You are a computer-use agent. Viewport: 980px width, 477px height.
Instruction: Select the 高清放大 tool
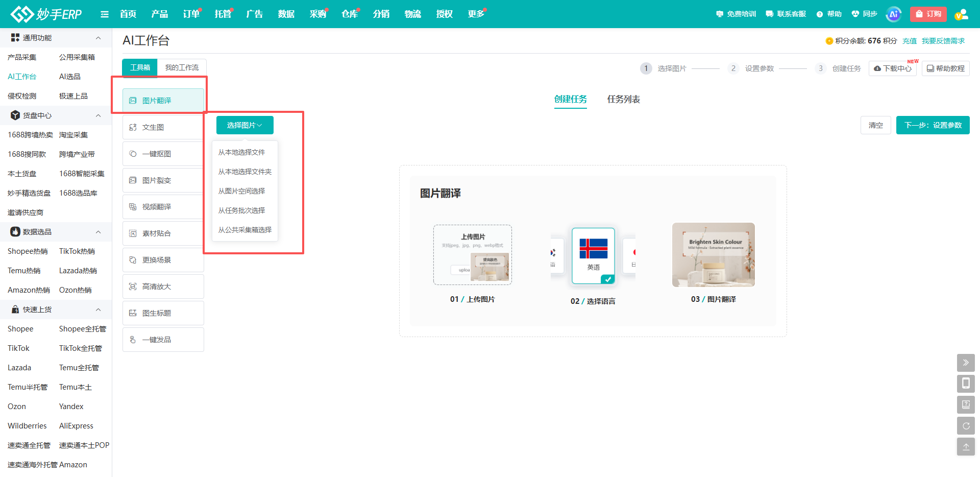coord(163,287)
